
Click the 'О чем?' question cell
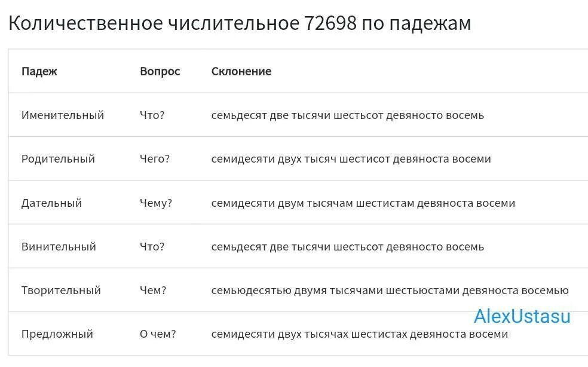tap(158, 334)
